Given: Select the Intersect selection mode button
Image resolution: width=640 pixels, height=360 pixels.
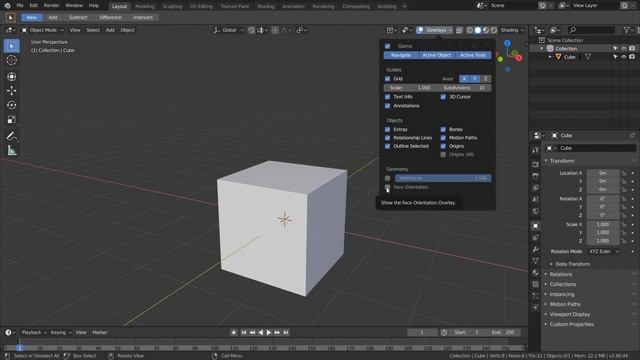Looking at the screenshot, I should tap(143, 18).
